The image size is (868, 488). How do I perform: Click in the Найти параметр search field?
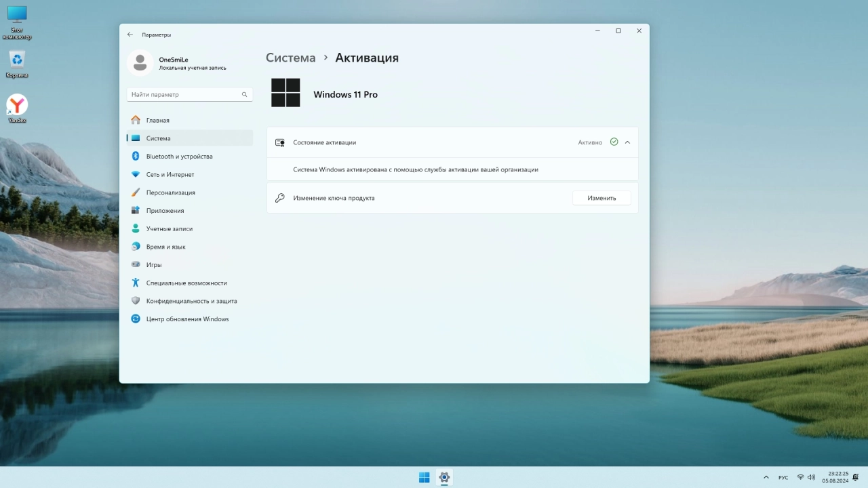tap(189, 95)
